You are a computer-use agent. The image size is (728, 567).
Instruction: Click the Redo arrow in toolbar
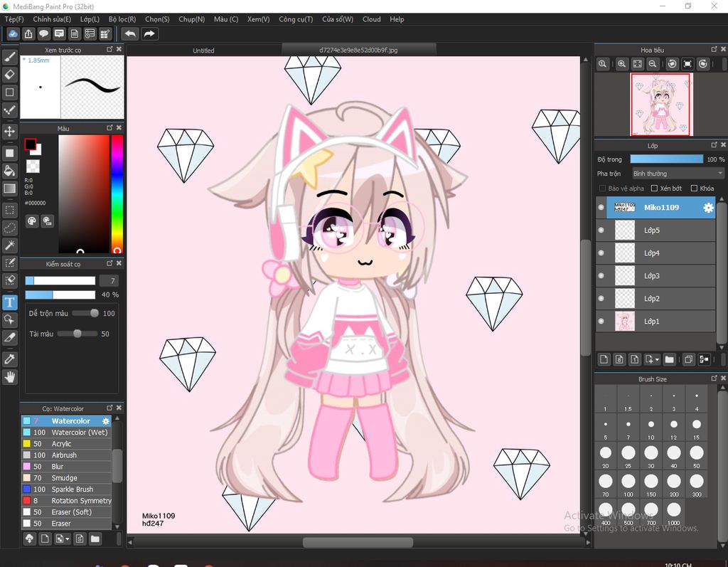(149, 34)
